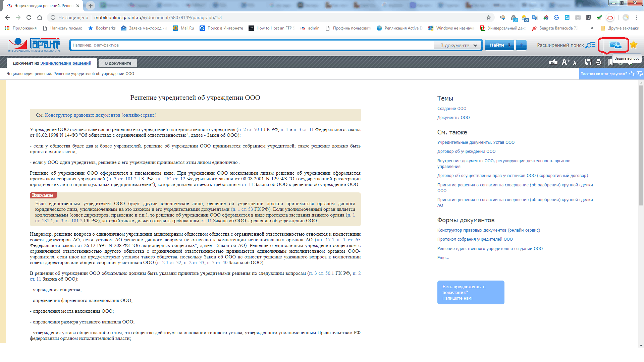Decrease font size with A- icon
The image size is (644, 362).
coord(575,63)
